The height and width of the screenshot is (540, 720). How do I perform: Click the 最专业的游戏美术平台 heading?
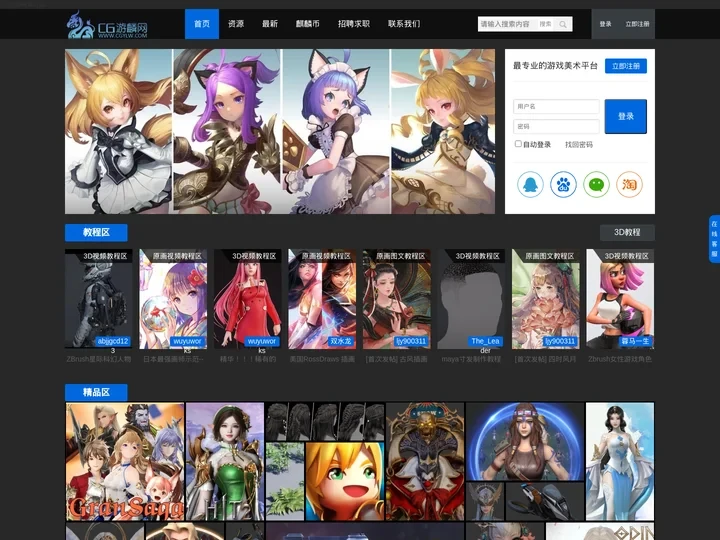[555, 66]
